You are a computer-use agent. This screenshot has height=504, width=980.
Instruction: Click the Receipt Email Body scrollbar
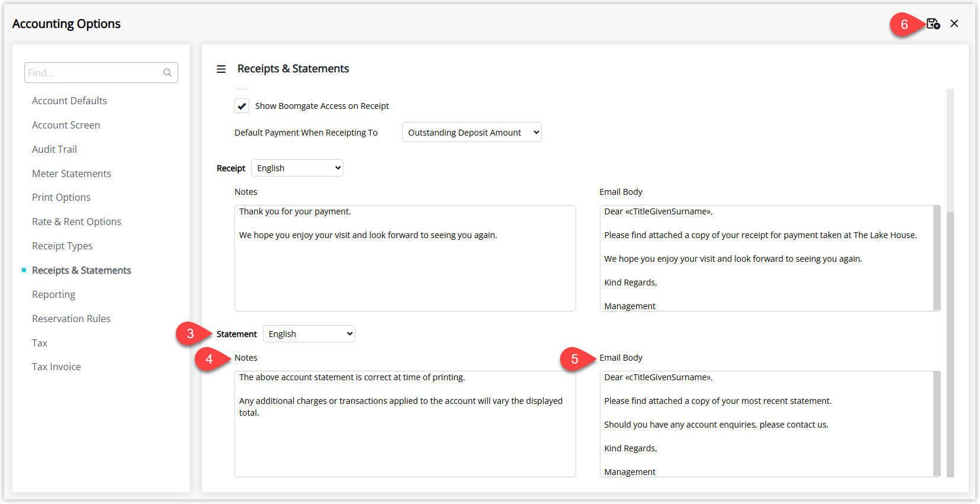click(937, 257)
